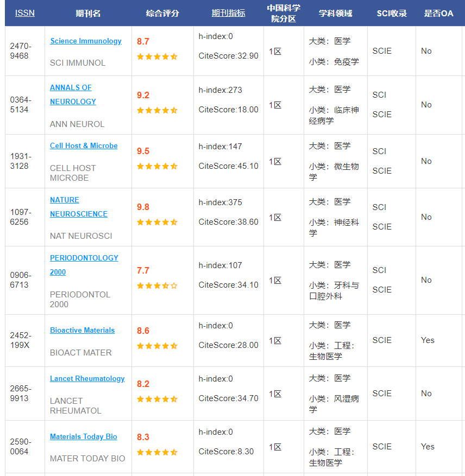The width and height of the screenshot is (465, 476).
Task: Click the abbreviation PERIODONTOL 2000
Action: point(80,299)
